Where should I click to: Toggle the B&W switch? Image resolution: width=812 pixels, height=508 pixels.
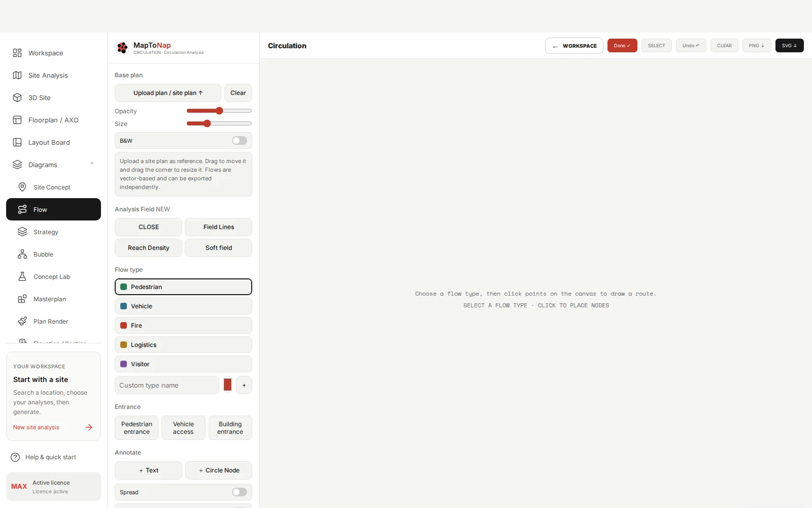pos(240,141)
